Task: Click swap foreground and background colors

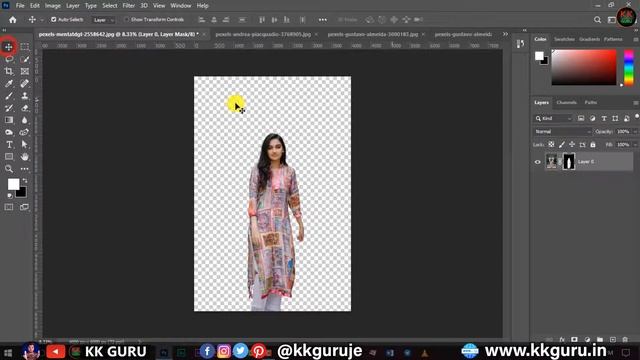Action: [x=25, y=180]
